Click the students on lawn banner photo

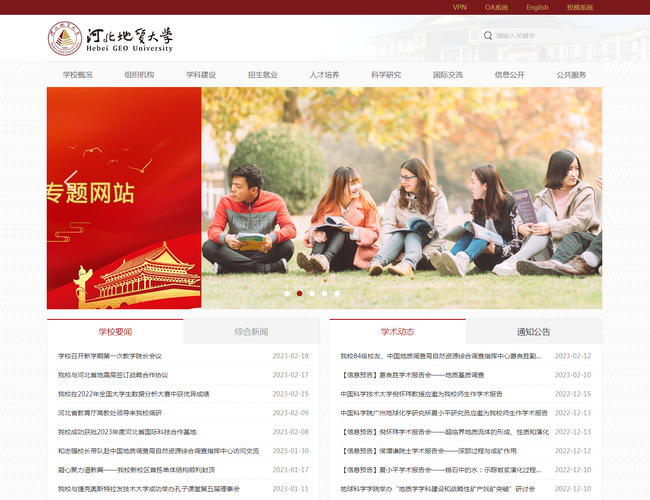[402, 198]
